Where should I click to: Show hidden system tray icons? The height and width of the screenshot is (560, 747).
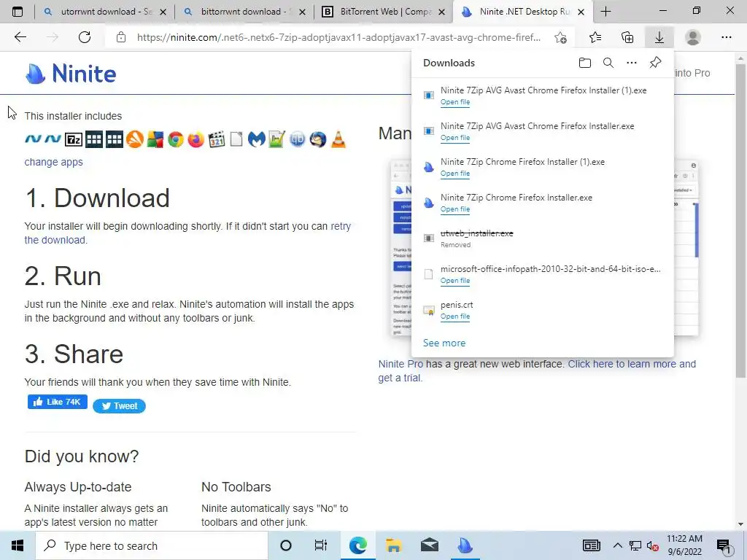coord(617,545)
